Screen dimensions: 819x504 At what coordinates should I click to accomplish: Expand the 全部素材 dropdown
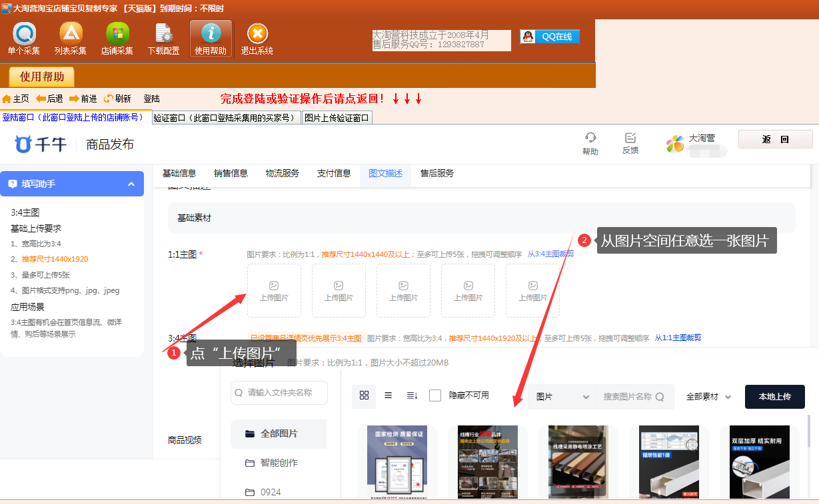[x=709, y=397]
